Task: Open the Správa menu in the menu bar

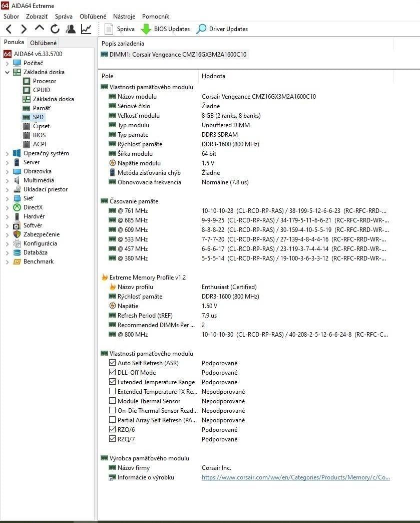Action: click(x=64, y=17)
